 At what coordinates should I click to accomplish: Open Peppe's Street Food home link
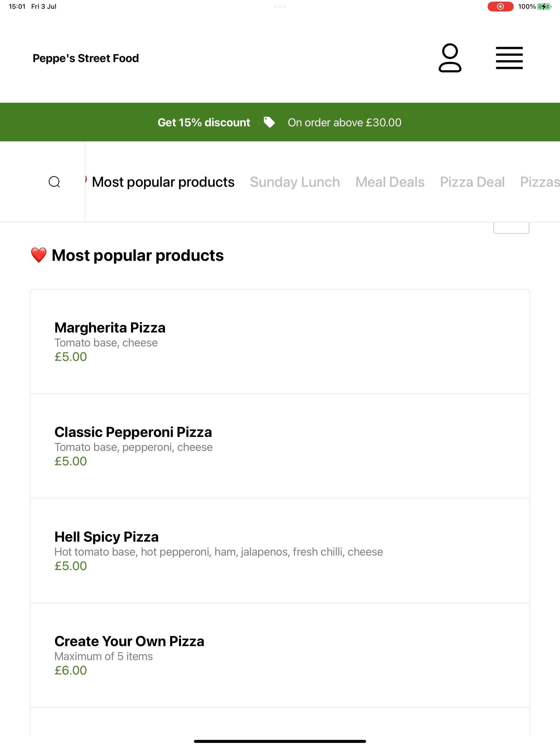[x=86, y=58]
